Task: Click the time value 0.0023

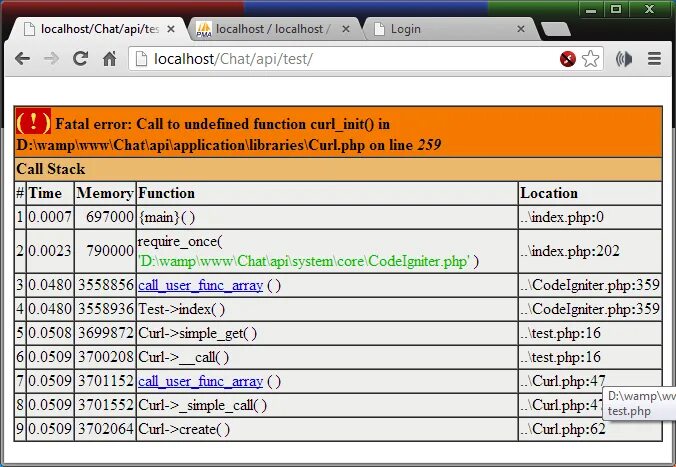Action: (50, 251)
